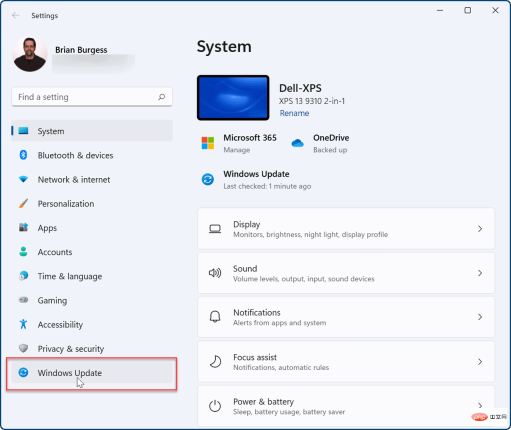Go to Privacy & security
The image size is (511, 430).
[x=92, y=349]
